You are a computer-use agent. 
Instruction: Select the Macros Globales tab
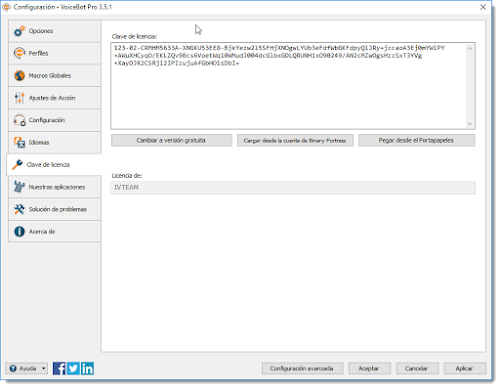click(x=55, y=76)
